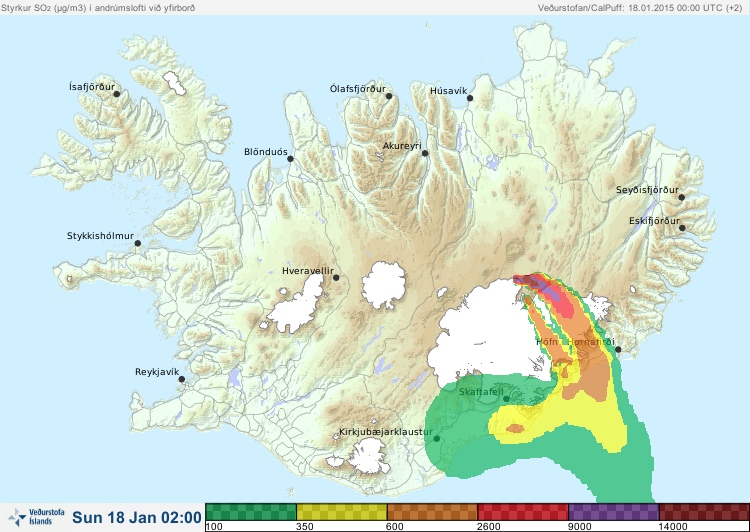Image resolution: width=750 pixels, height=532 pixels.
Task: Click the Ólafsfjörður map label
Action: coord(358,89)
